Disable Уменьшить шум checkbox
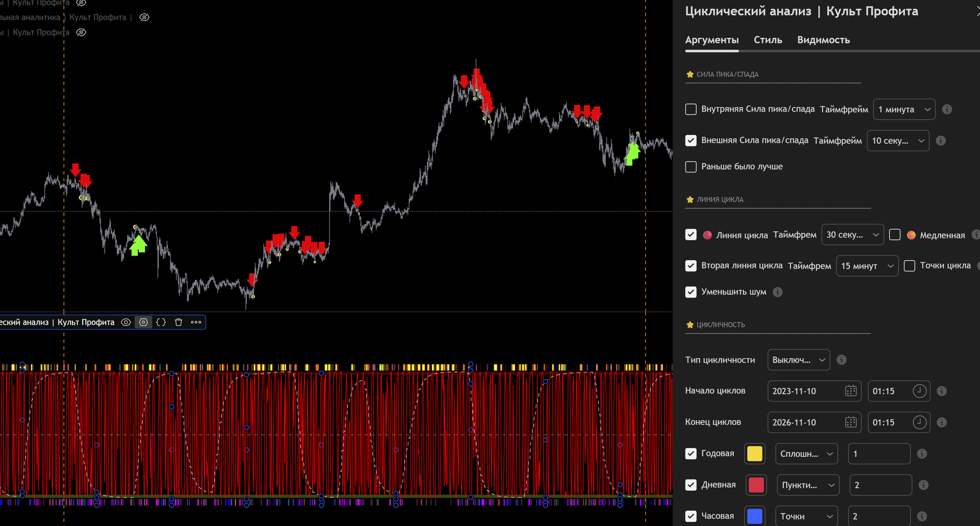The width and height of the screenshot is (980, 526). point(691,292)
